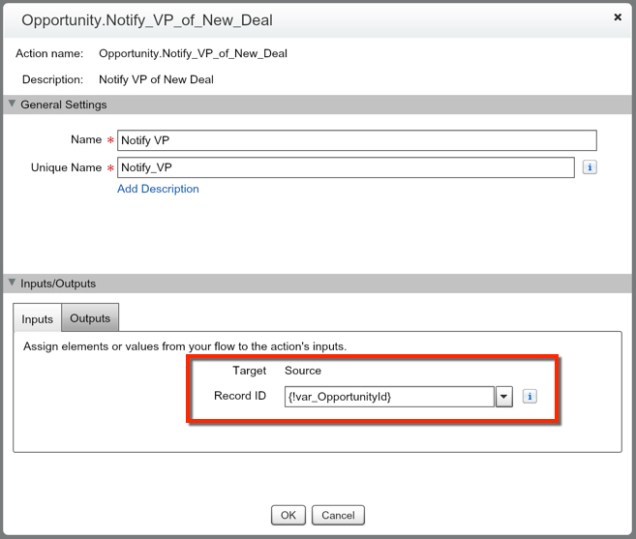636x539 pixels.
Task: Close the Opportunity.Notify_VP_of_New_Deal dialog
Action: point(617,18)
